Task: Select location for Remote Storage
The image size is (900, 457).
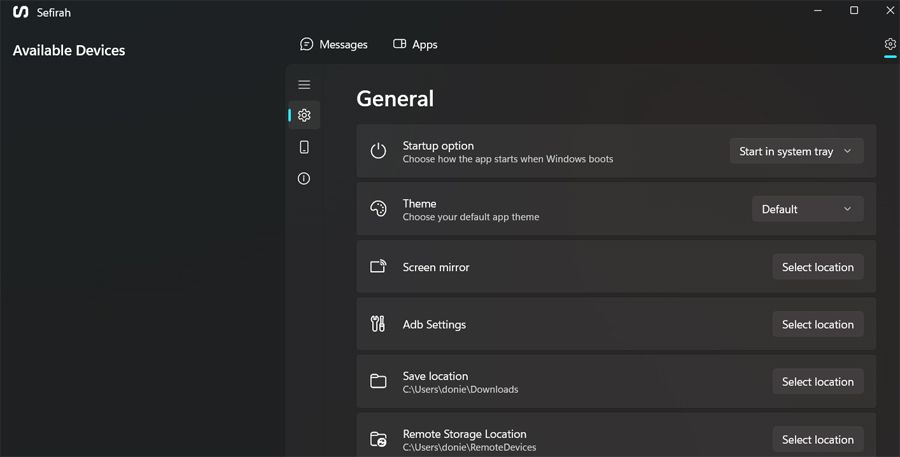Action: click(x=817, y=439)
